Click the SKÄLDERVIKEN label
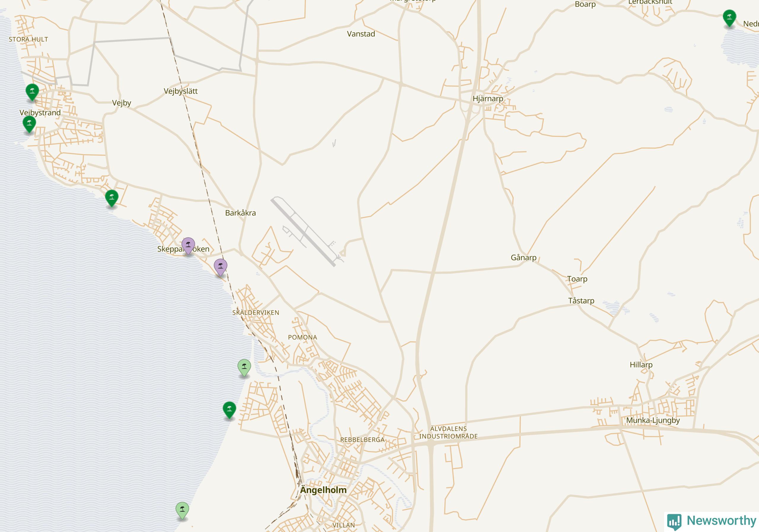This screenshot has height=532, width=759. pos(256,313)
